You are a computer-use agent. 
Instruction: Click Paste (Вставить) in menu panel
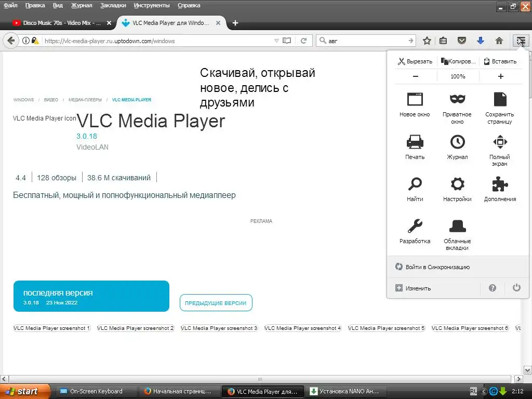point(500,61)
